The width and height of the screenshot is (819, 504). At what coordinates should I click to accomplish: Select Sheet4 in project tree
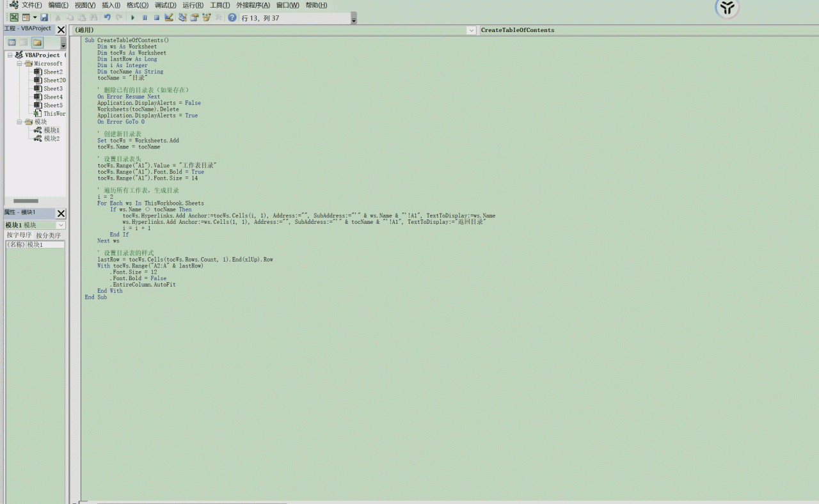[x=53, y=97]
